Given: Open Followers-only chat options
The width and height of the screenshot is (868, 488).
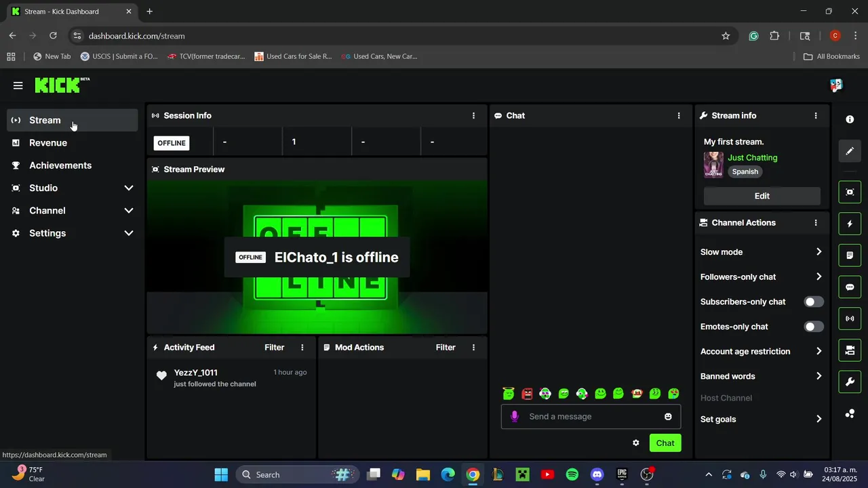Looking at the screenshot, I should click(x=762, y=277).
